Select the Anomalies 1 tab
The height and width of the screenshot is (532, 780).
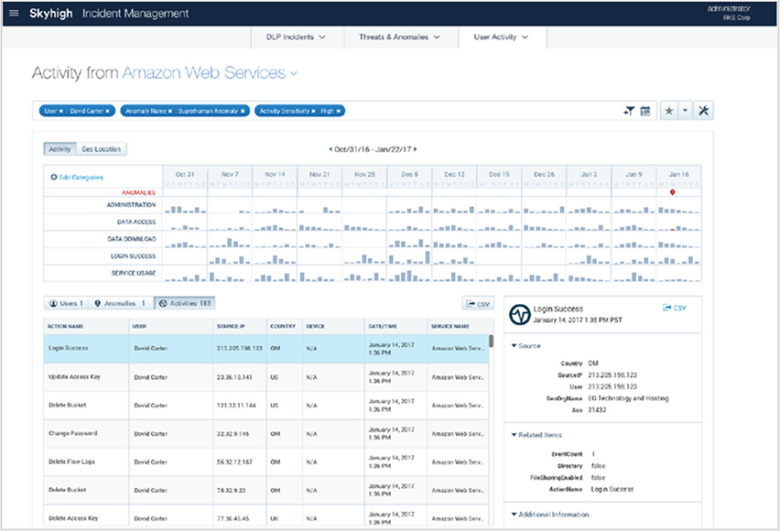[x=120, y=303]
